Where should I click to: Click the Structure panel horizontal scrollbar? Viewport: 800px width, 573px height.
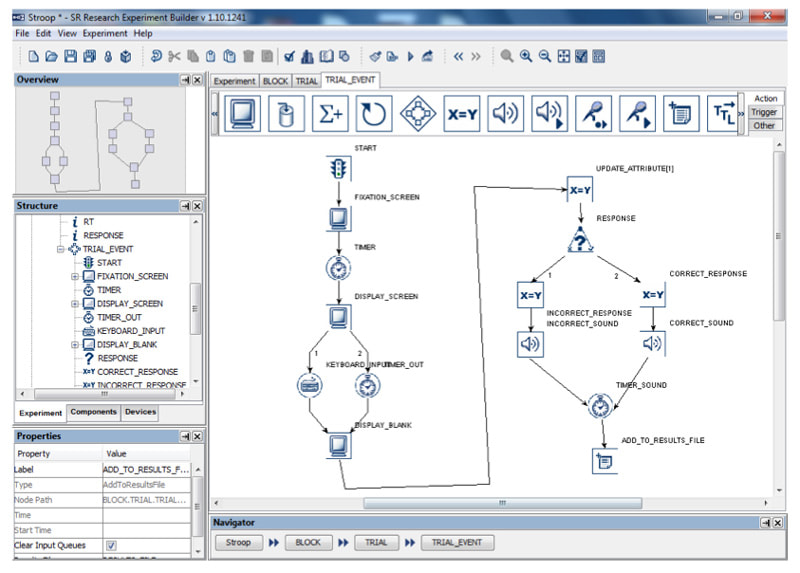[x=105, y=394]
